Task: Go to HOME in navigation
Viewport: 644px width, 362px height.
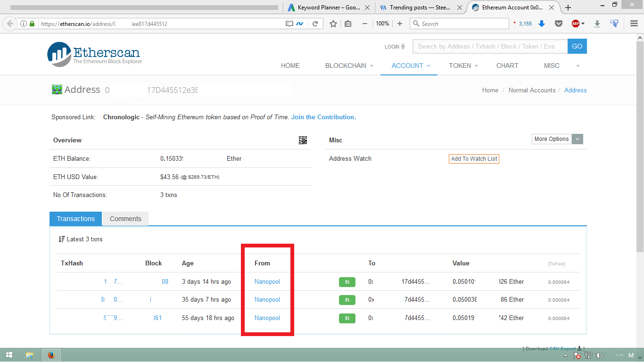Action: (290, 66)
